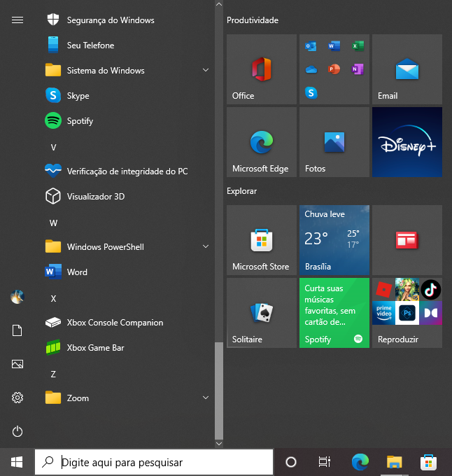Click OneDrive icon in Office group tile
452x476 pixels.
[311, 70]
